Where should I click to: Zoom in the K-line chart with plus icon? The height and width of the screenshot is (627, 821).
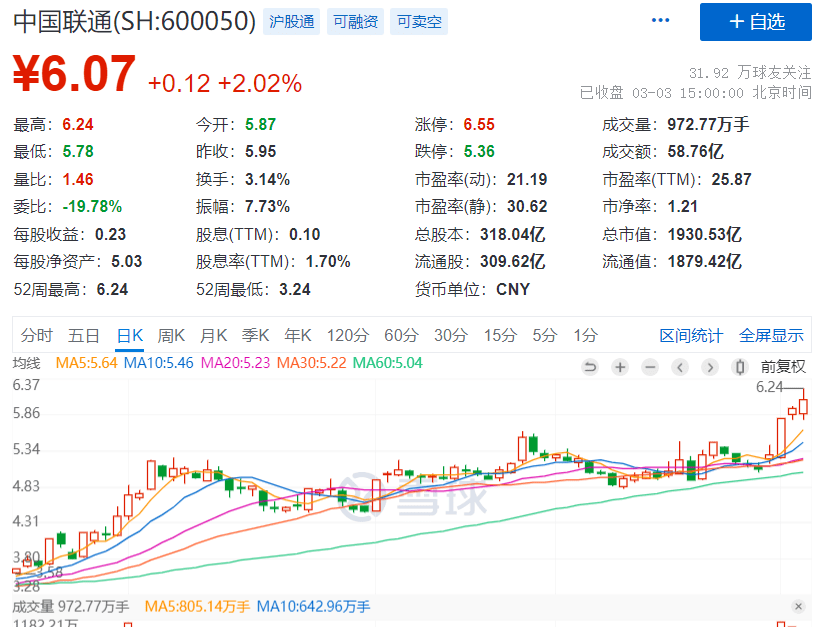tap(620, 367)
